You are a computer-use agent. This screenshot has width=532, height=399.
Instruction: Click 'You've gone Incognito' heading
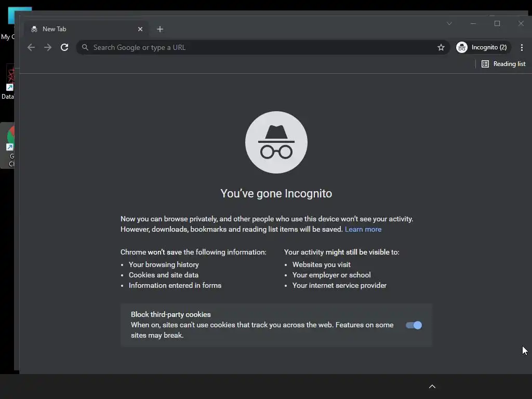click(276, 193)
